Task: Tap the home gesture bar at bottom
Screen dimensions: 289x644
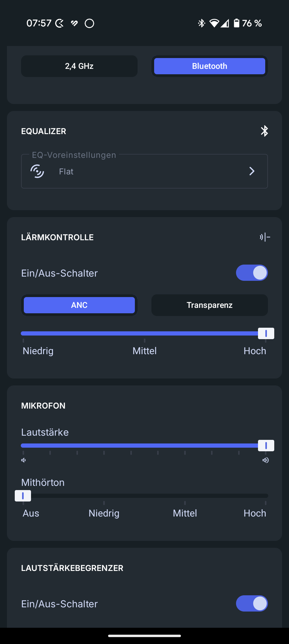Action: pos(144,636)
